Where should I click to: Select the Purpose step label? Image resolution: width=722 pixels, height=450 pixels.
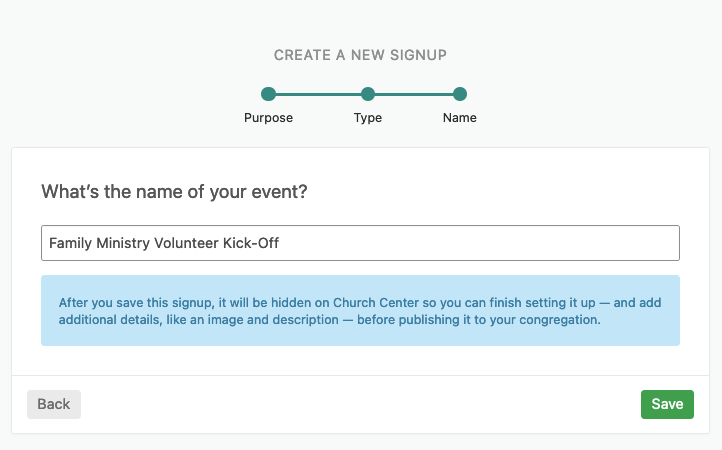tap(268, 118)
